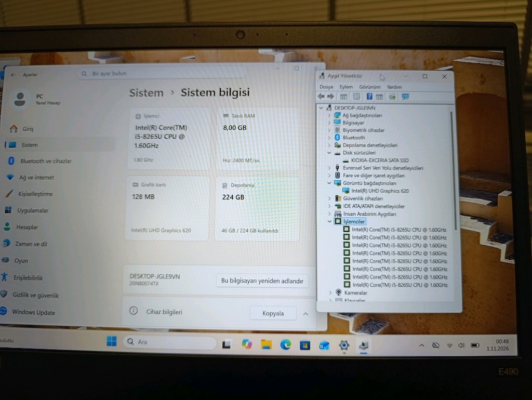This screenshot has width=532, height=400.
Task: Open File Explorer from taskbar
Action: (x=266, y=345)
